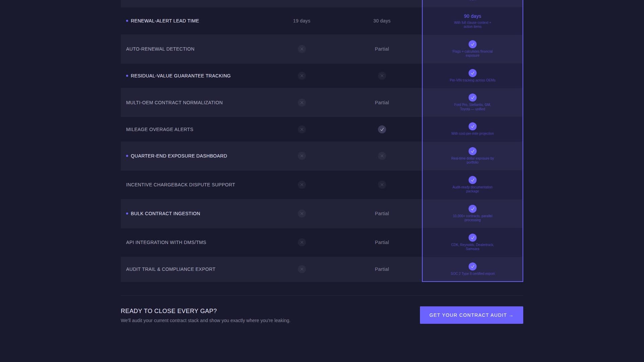The image size is (644, 362).
Task: Click the purple checkmark in Multi-OEM Contract Normalization row
Action: [472, 98]
